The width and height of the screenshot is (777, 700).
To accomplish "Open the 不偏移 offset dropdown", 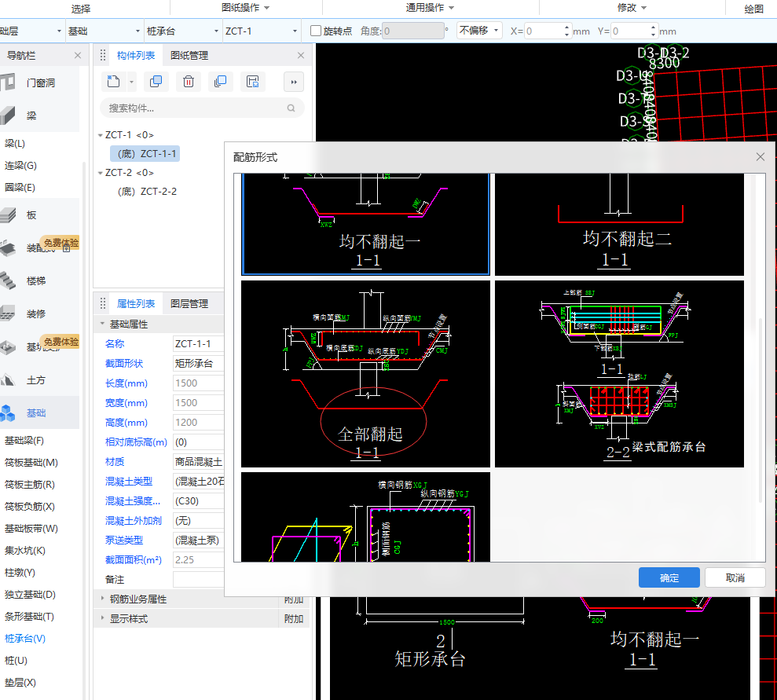I will 478,31.
